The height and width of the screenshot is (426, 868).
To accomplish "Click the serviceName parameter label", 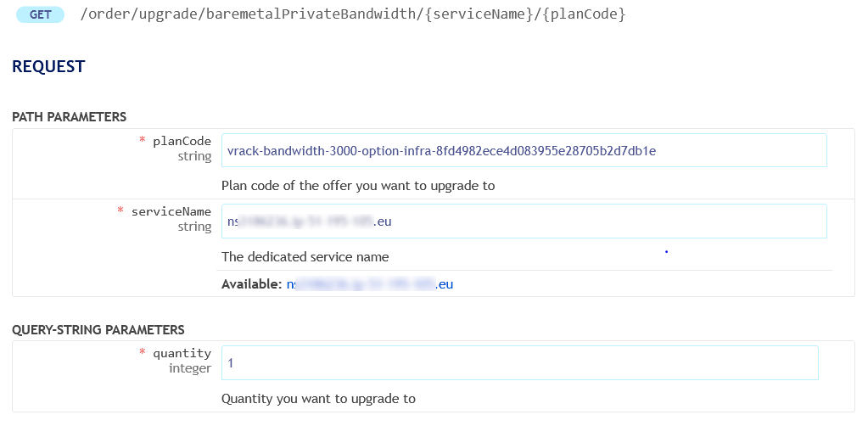I will point(171,211).
